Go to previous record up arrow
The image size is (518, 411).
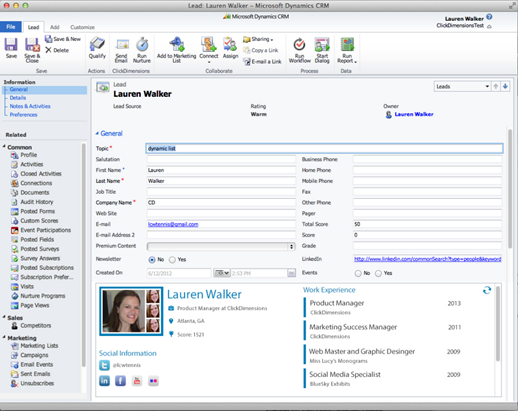tap(496, 86)
